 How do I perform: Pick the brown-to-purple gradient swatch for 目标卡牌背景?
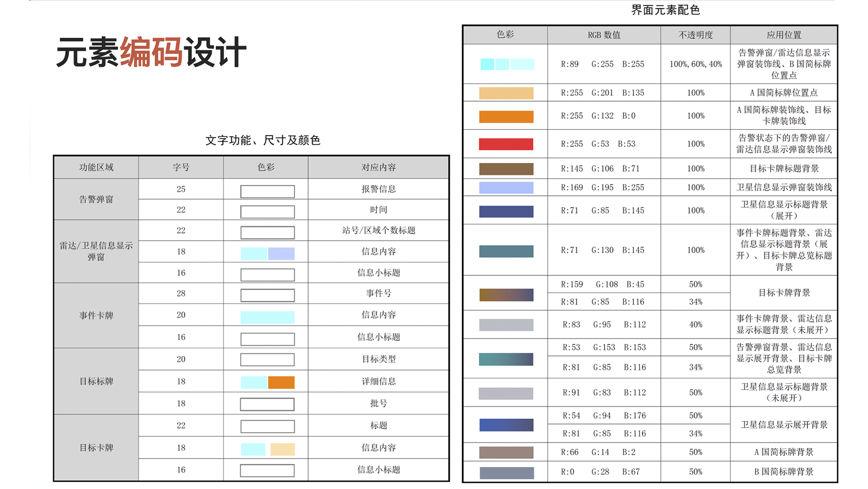506,295
